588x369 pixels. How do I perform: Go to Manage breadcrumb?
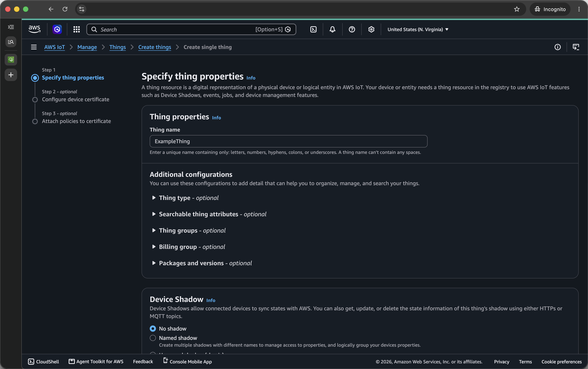click(x=87, y=47)
